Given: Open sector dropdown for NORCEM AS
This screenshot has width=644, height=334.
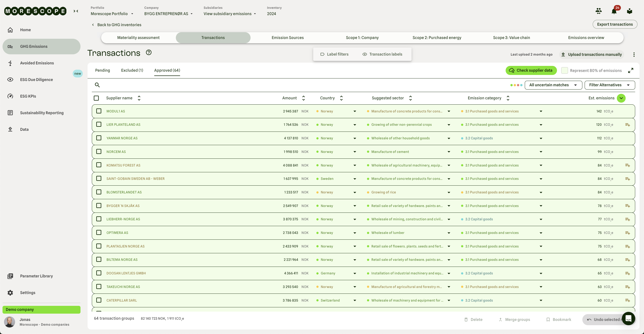Looking at the screenshot, I should (x=449, y=152).
